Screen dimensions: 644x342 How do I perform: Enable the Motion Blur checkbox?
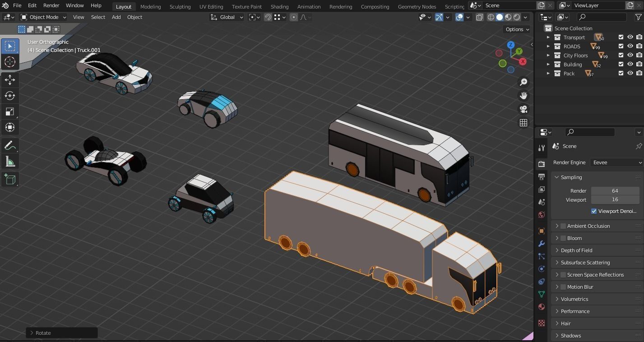pos(563,287)
